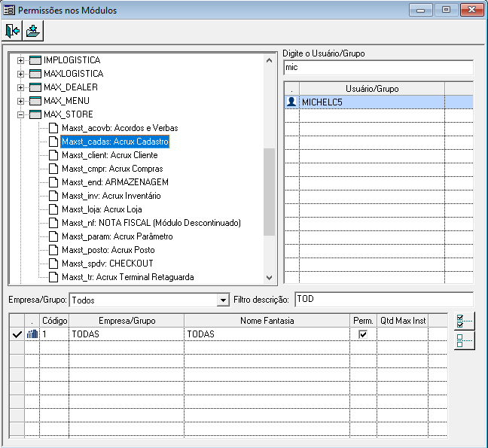Viewport: 488px width, 448px height.
Task: Click the uncheck all permissions icon
Action: coord(464,340)
